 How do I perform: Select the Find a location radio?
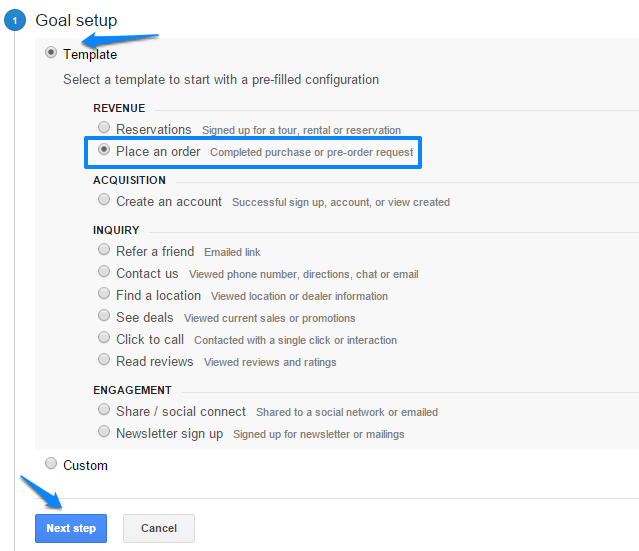[x=104, y=294]
